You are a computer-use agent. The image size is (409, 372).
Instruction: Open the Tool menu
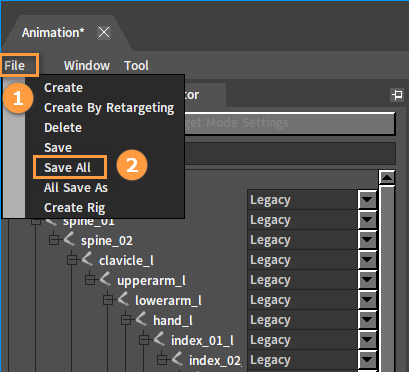point(136,66)
